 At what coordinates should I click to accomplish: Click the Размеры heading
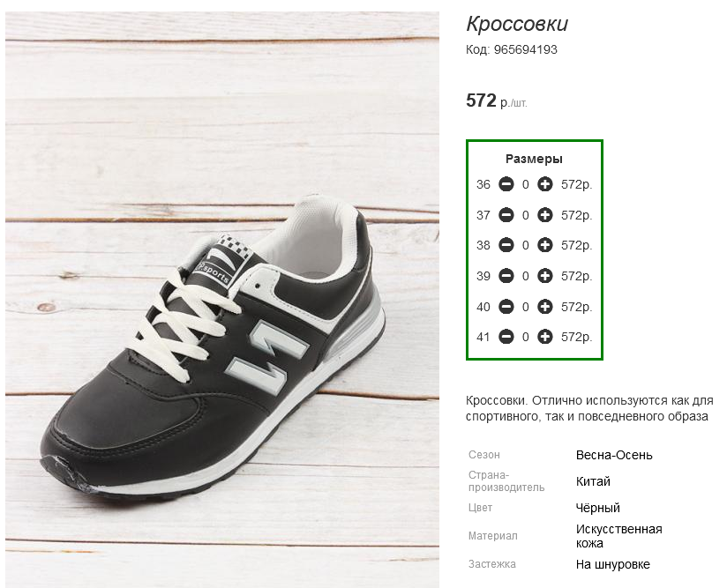tap(534, 159)
